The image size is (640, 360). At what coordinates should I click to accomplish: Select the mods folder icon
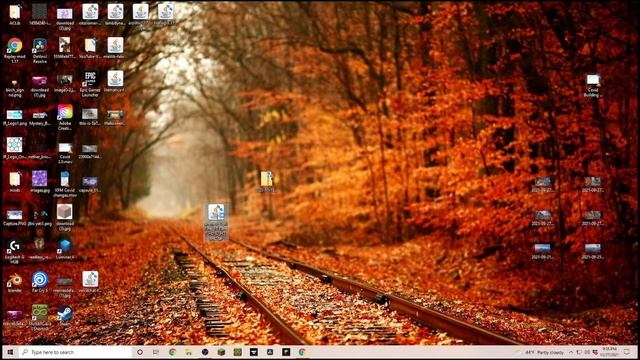coord(15,181)
